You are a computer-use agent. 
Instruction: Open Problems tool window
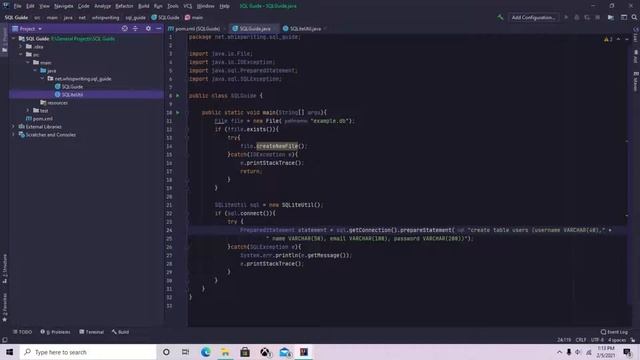pyautogui.click(x=55, y=332)
